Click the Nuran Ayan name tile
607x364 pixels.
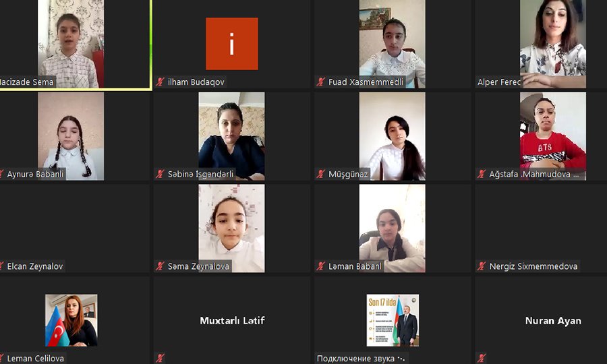(x=553, y=321)
